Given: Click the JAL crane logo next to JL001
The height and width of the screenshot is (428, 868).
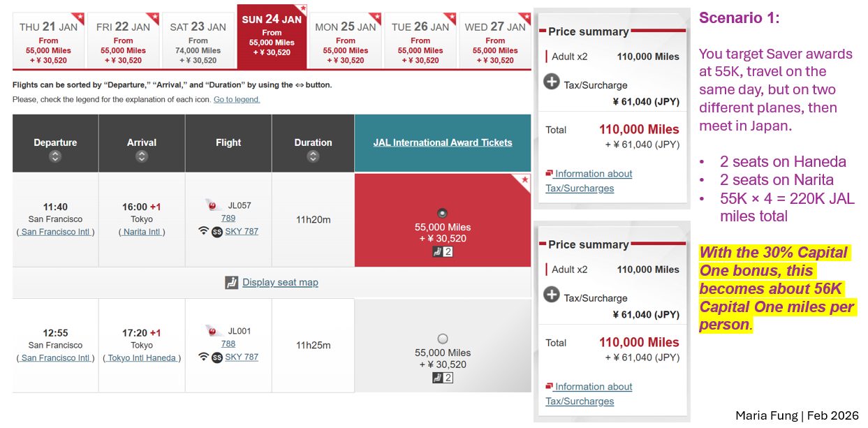Looking at the screenshot, I should coord(214,331).
